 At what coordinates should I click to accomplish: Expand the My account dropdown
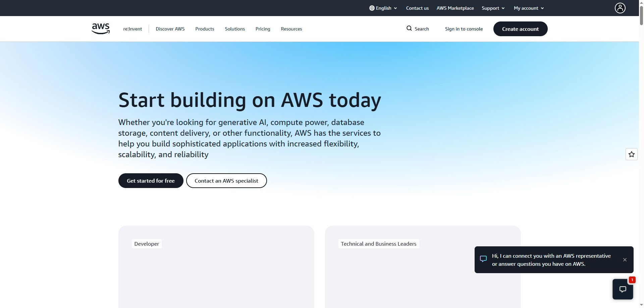click(529, 8)
